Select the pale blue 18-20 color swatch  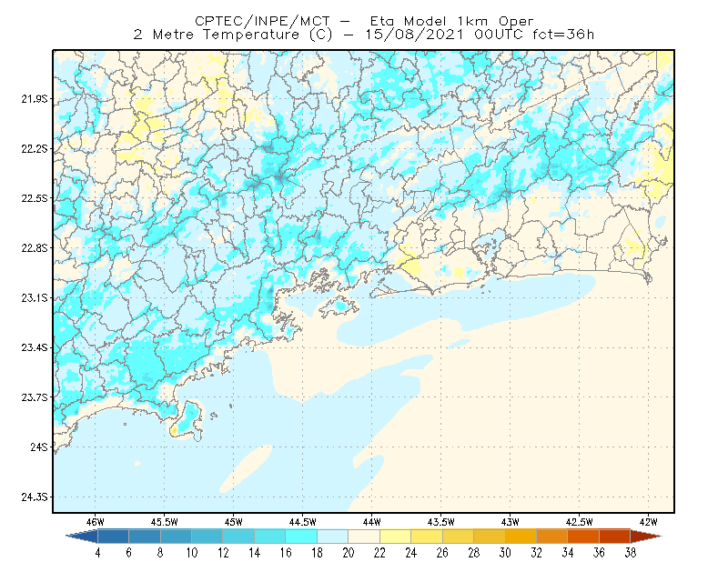click(x=332, y=537)
